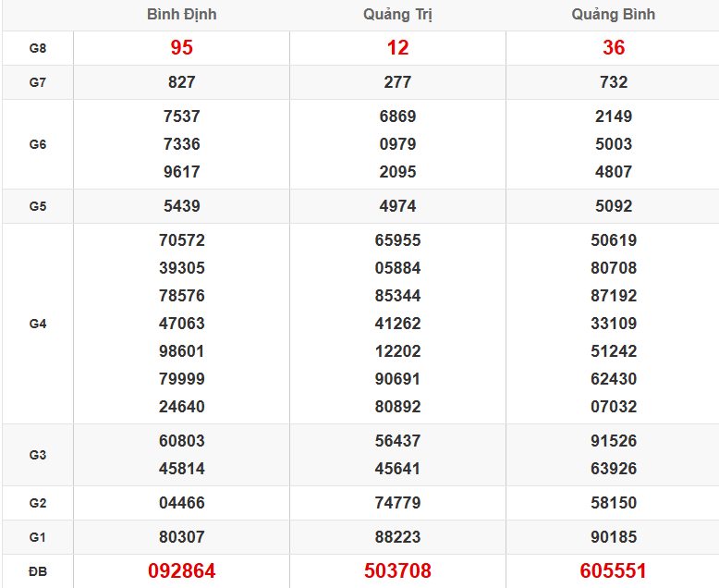Select special prize number 605551
This screenshot has height=588, width=719.
pos(614,571)
